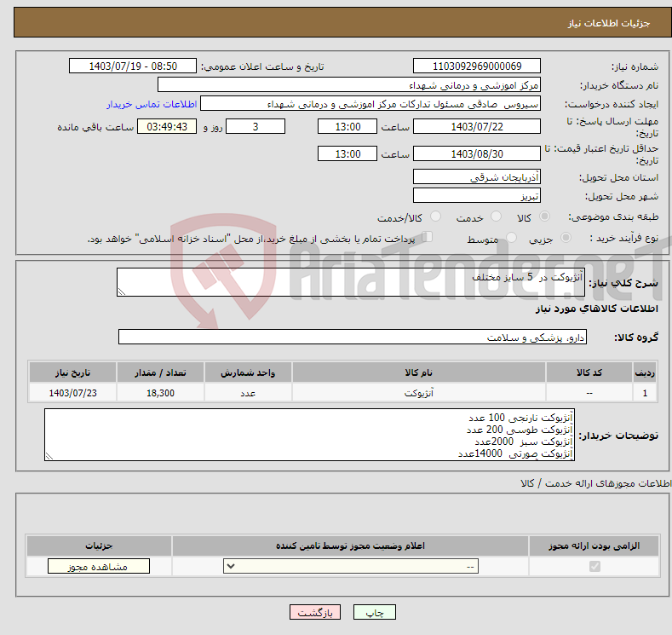Click the city field تبریز
672x635 pixels.
477,195
